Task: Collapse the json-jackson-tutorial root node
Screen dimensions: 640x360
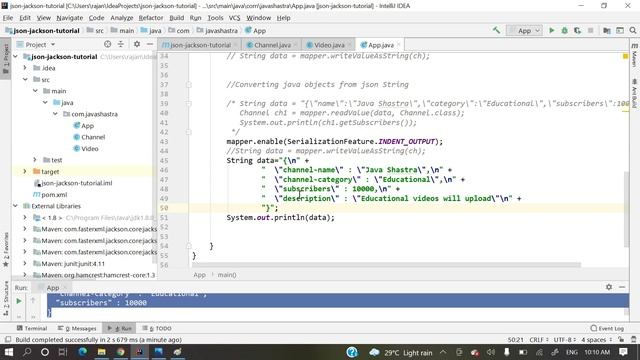Action: coord(16,56)
